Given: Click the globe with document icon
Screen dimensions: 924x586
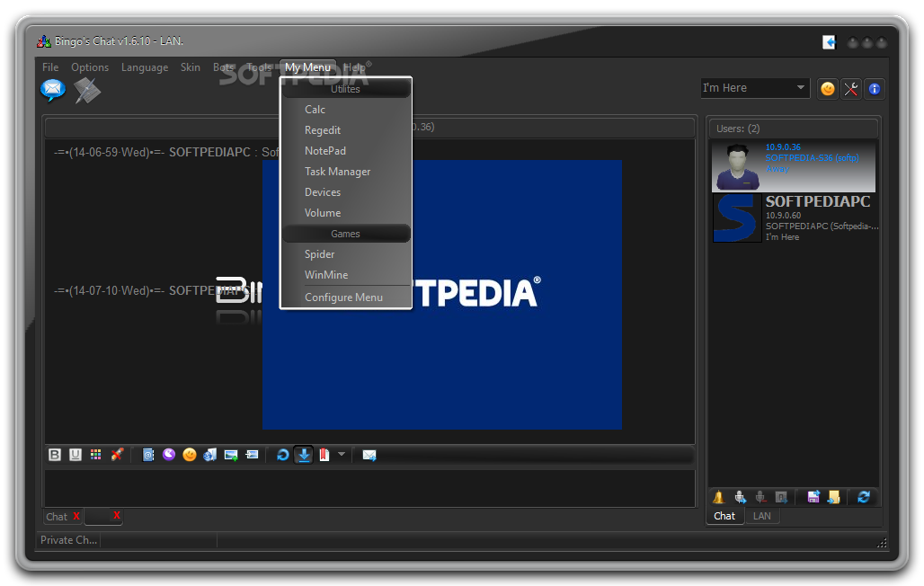Looking at the screenshot, I should tap(209, 455).
